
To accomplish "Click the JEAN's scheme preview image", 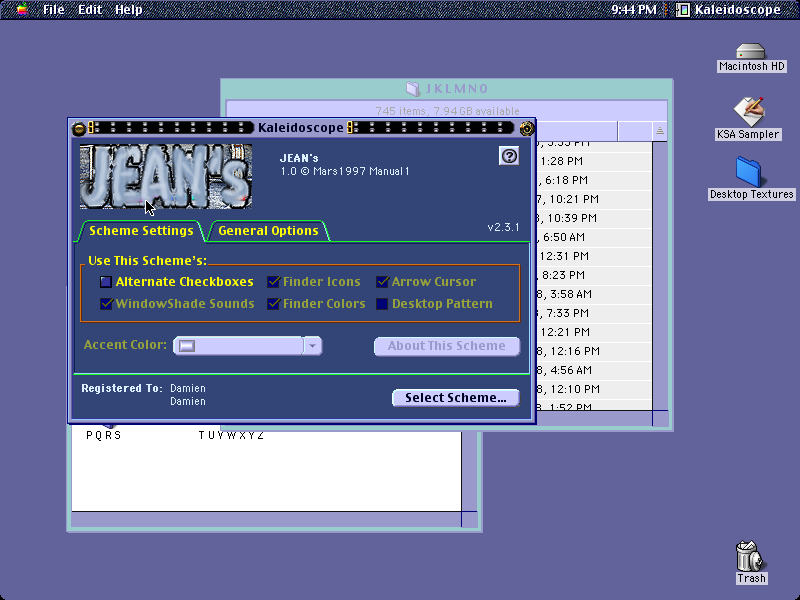I will pyautogui.click(x=166, y=177).
